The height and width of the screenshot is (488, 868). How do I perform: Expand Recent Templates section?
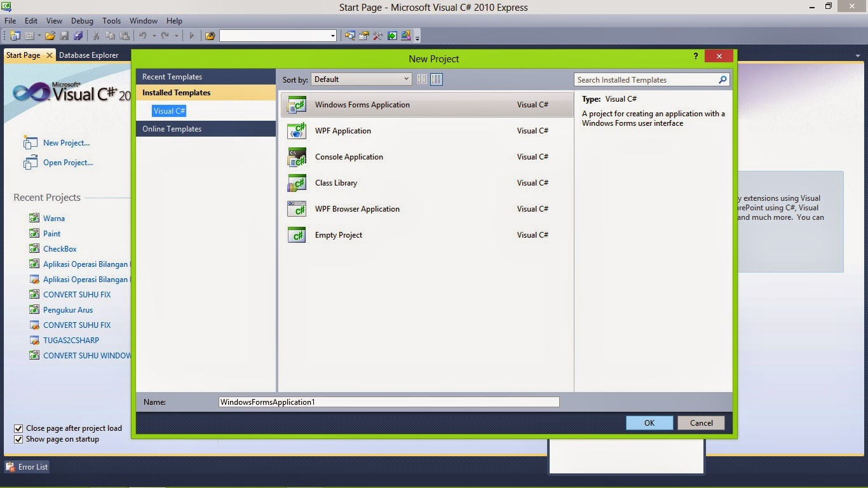pos(206,76)
